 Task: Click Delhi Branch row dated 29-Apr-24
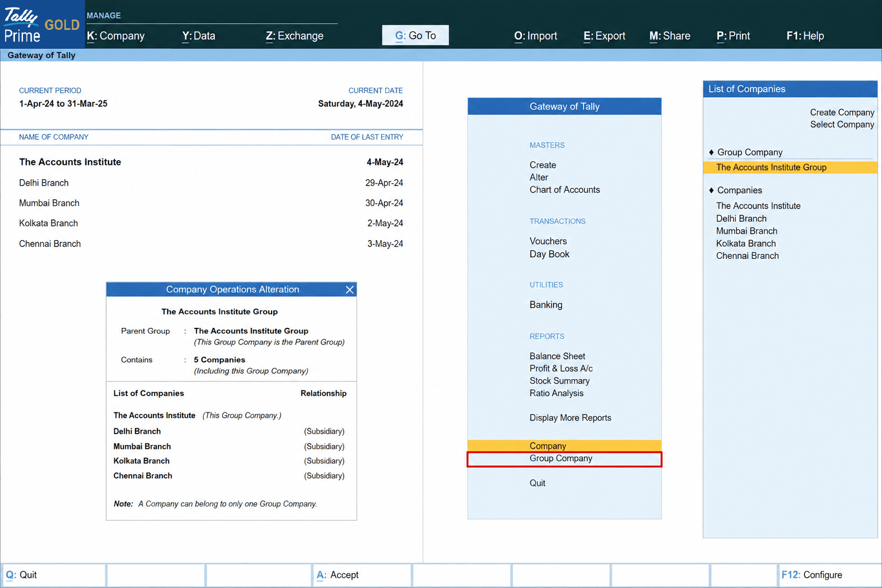(x=211, y=183)
